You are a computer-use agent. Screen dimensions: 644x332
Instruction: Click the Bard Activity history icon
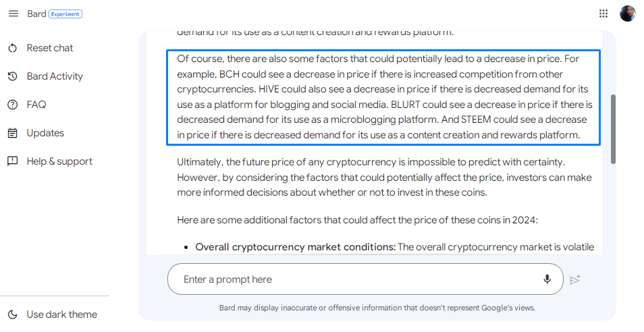coord(13,76)
